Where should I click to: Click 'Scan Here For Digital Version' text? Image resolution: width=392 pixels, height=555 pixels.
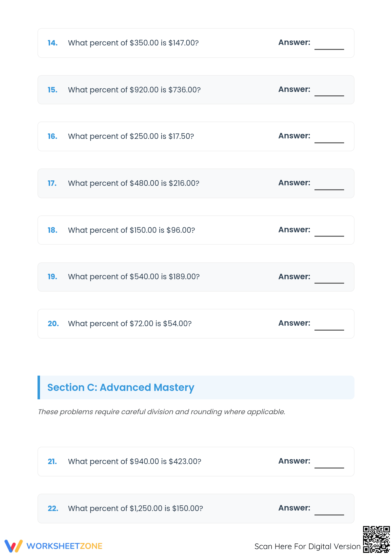tap(308, 546)
